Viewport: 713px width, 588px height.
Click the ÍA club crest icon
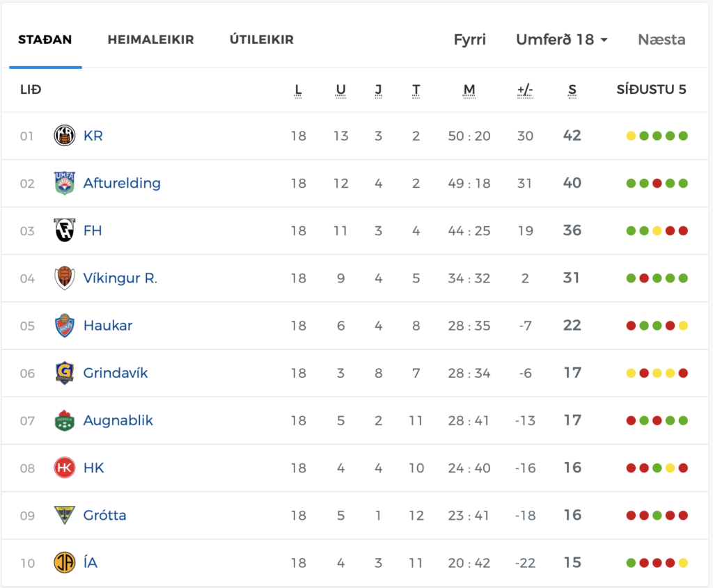click(65, 562)
